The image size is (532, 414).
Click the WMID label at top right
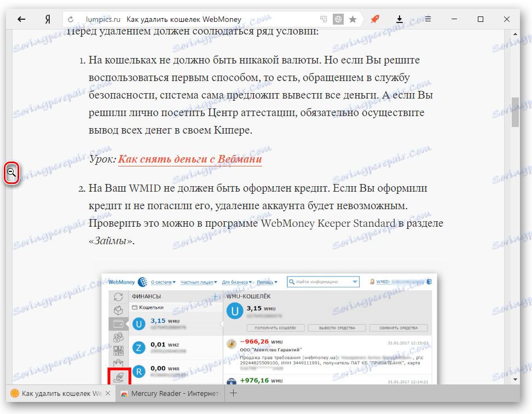point(383,281)
